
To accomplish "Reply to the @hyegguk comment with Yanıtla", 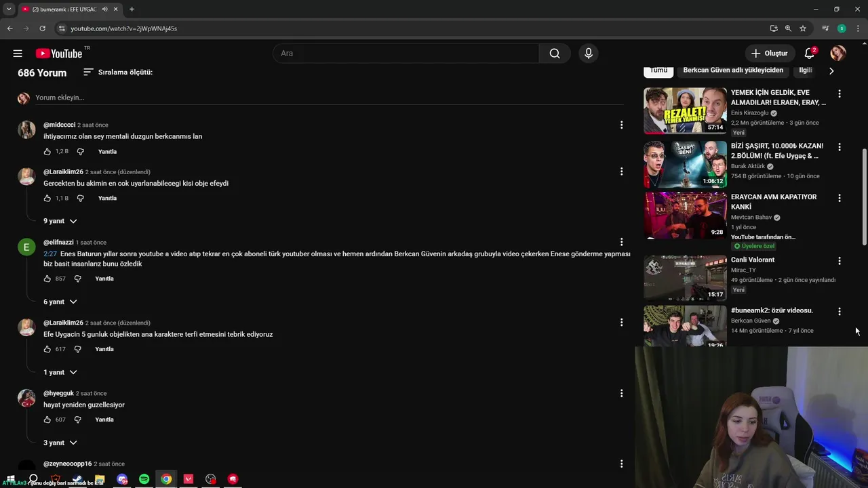I will [104, 420].
